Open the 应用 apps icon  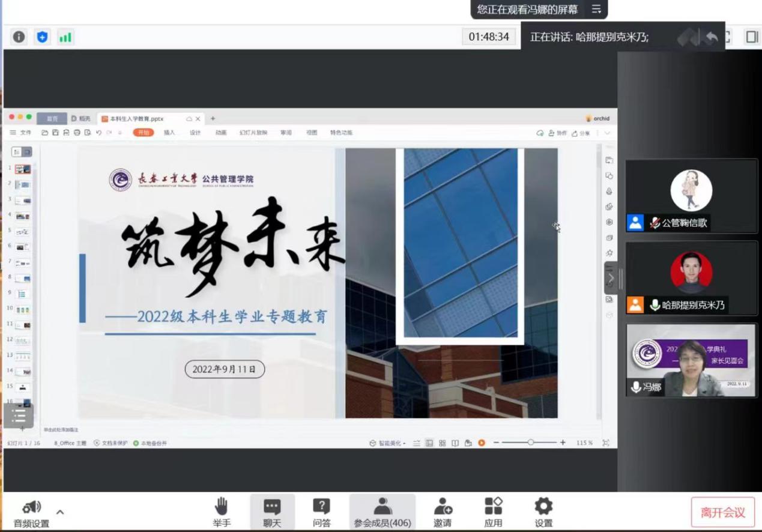493,512
